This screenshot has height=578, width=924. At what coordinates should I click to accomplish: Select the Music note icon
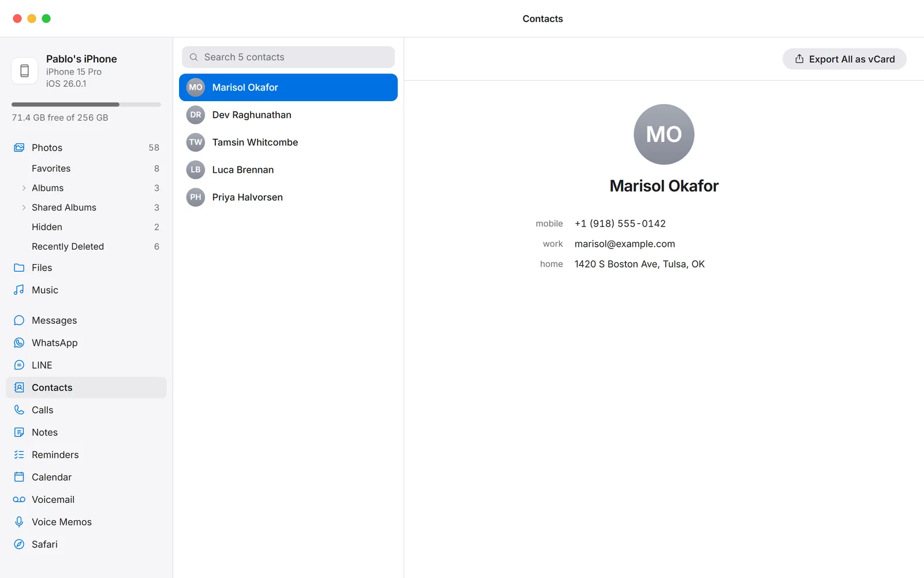(19, 290)
